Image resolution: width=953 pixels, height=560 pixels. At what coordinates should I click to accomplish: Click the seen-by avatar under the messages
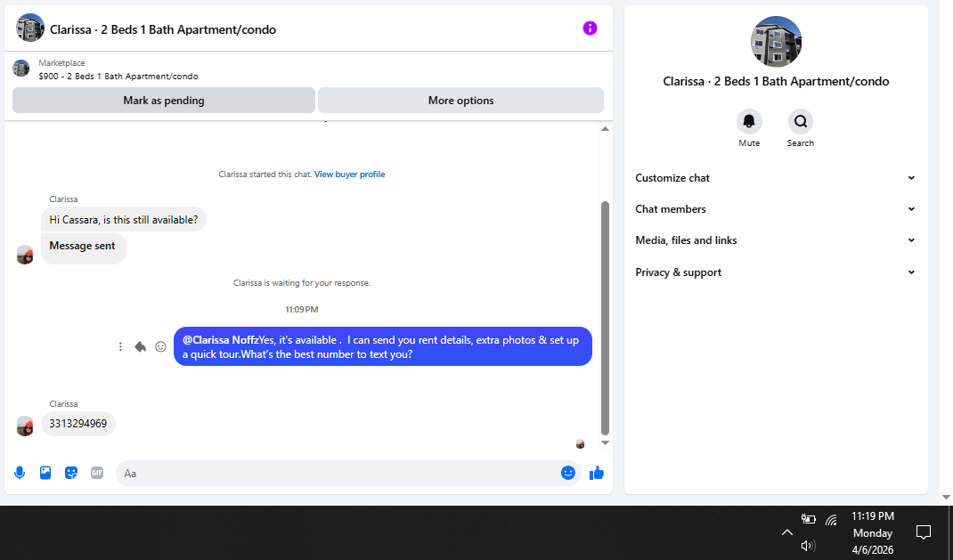tap(580, 444)
